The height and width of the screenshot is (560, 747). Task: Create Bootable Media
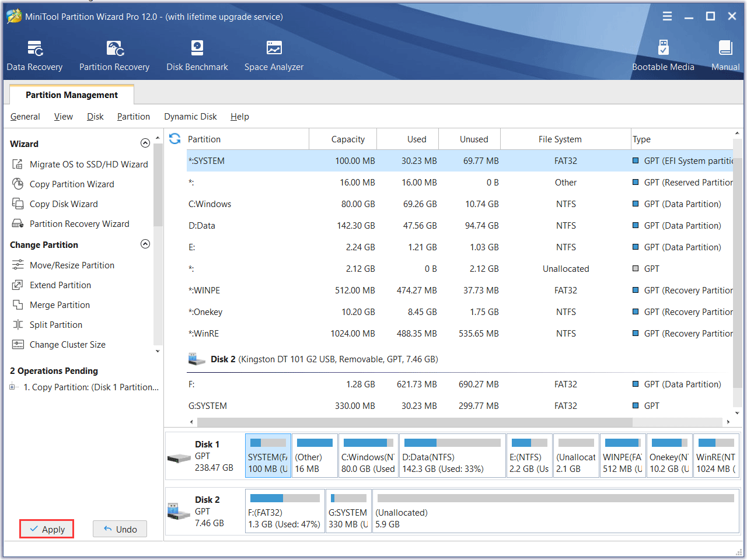663,56
